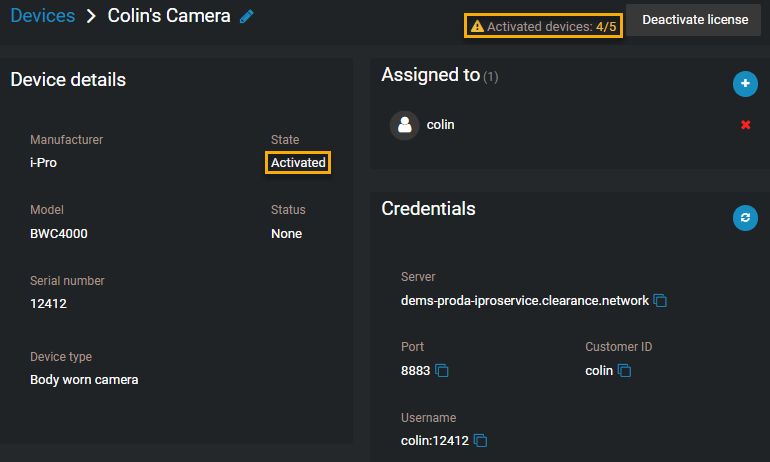Viewport: 770px width, 462px height.
Task: Open assigned user colin
Action: [x=440, y=125]
